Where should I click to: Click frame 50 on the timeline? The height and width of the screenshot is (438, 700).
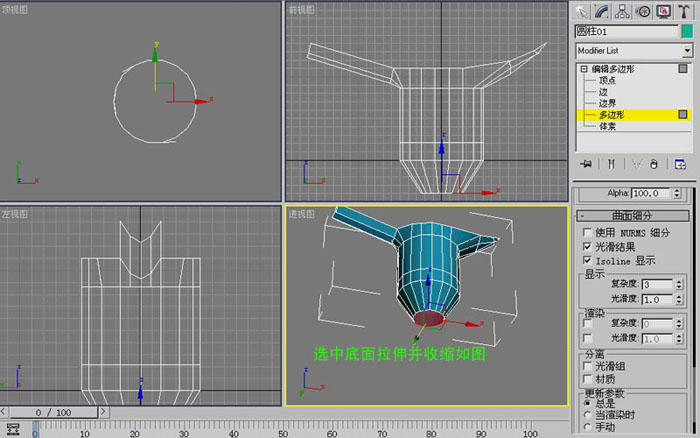click(x=283, y=434)
